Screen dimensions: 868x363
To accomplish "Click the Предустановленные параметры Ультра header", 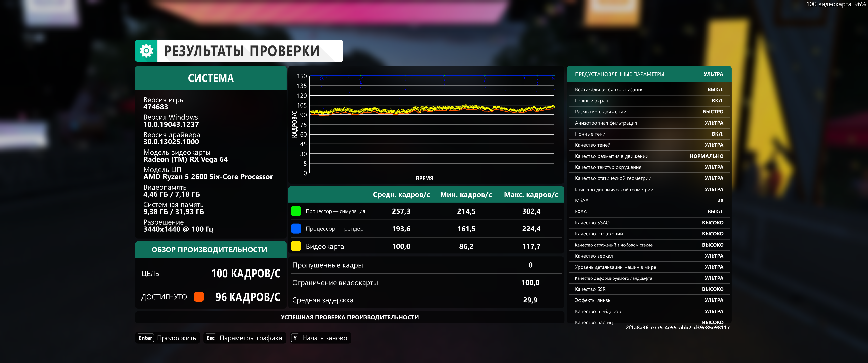I will click(x=649, y=74).
